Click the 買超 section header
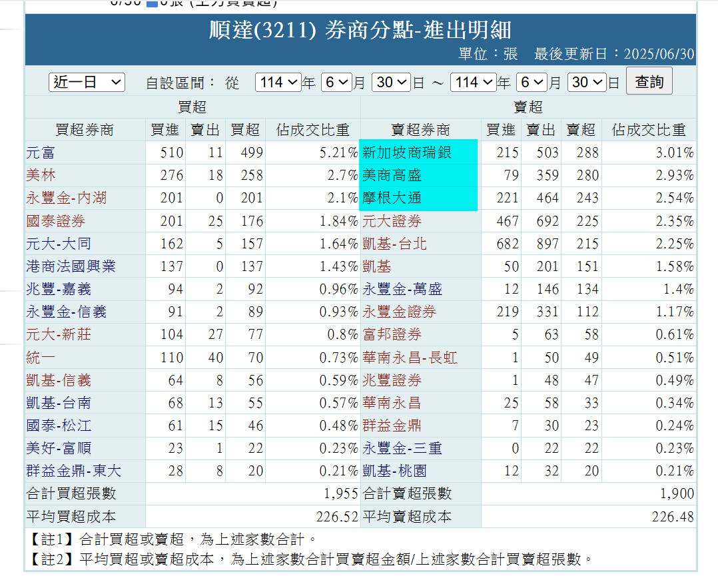The width and height of the screenshot is (718, 588). tap(192, 107)
